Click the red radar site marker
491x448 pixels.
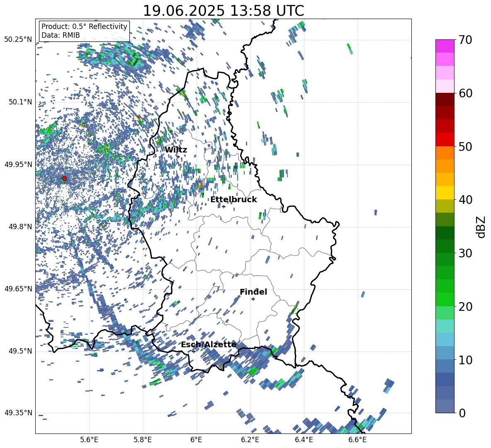pos(64,179)
